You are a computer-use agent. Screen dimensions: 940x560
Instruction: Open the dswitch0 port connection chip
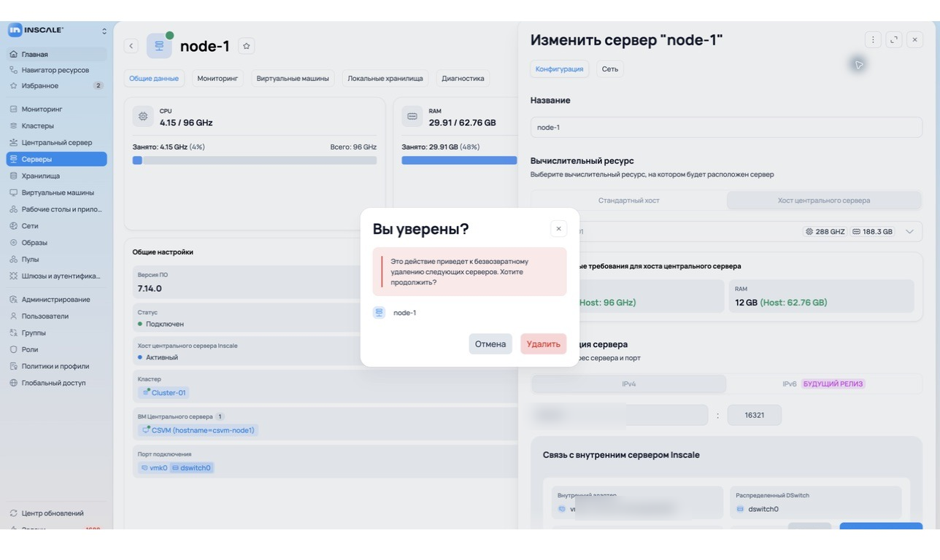click(191, 468)
